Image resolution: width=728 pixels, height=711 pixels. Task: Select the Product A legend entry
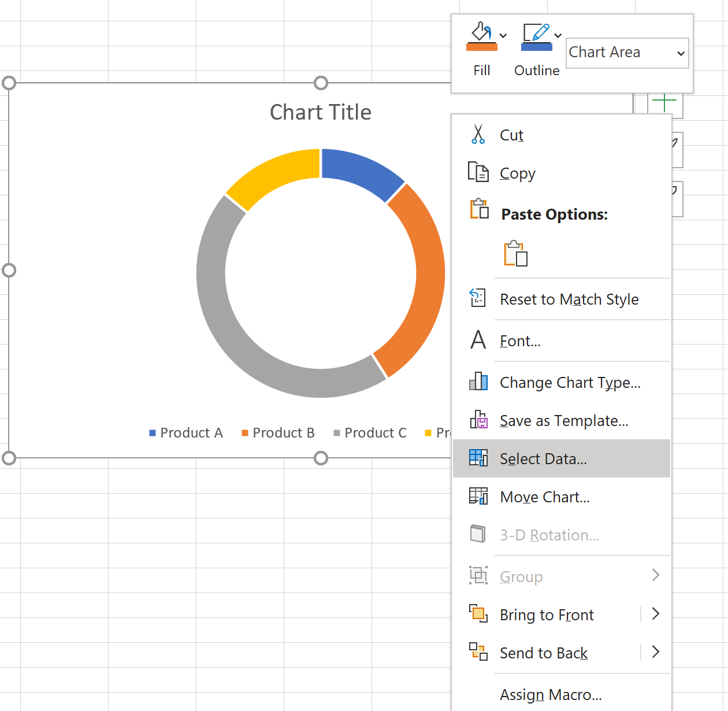[x=186, y=433]
